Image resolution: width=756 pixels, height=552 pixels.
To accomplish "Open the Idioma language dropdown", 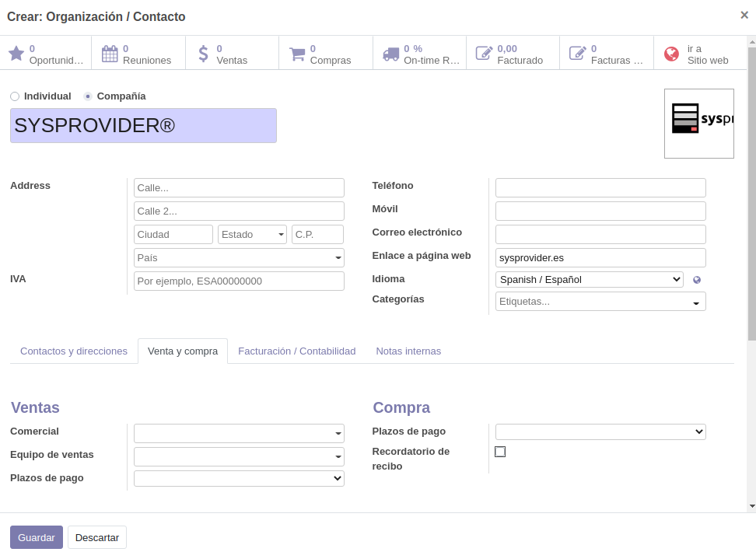I will 589,280.
